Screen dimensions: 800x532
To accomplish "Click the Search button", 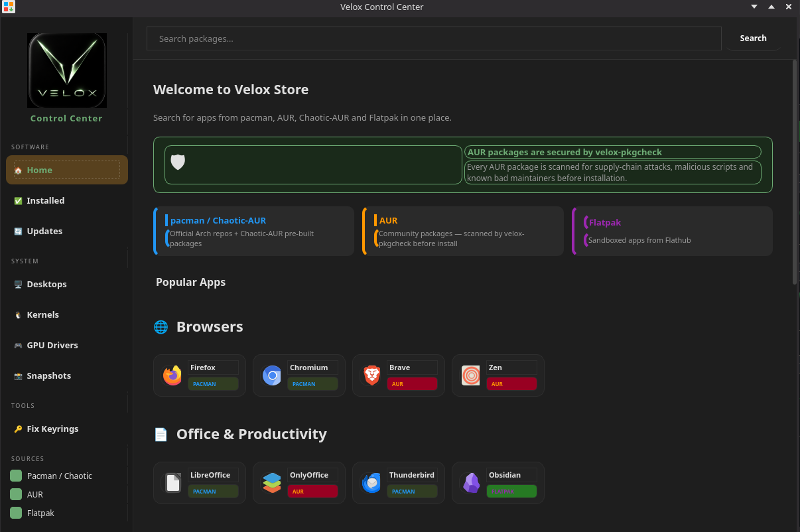I will coord(753,38).
